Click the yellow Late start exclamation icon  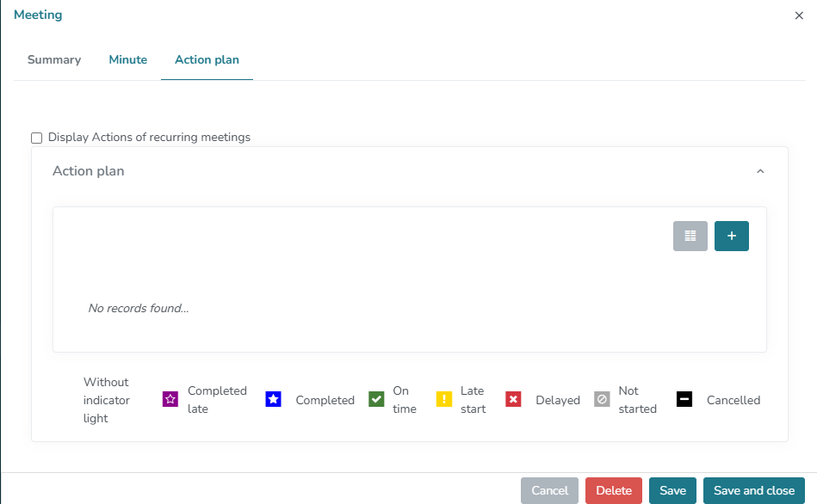point(444,399)
